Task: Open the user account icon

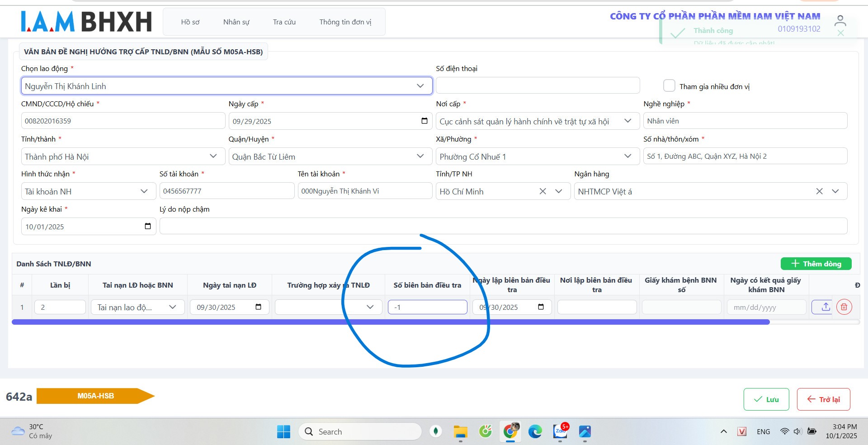Action: (x=840, y=21)
